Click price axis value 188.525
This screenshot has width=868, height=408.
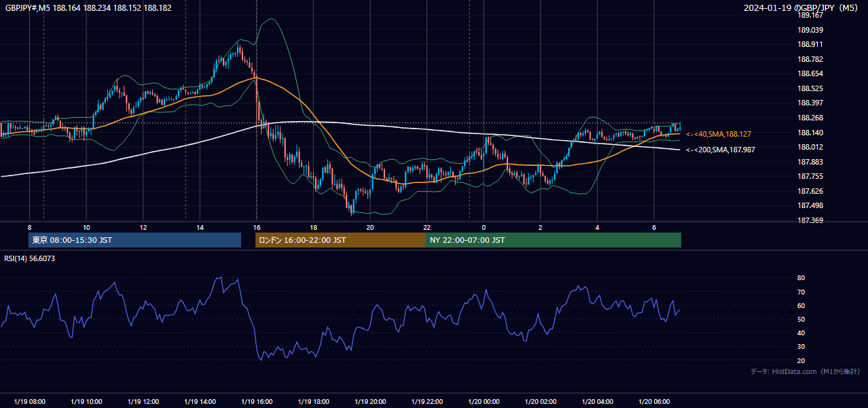(810, 88)
